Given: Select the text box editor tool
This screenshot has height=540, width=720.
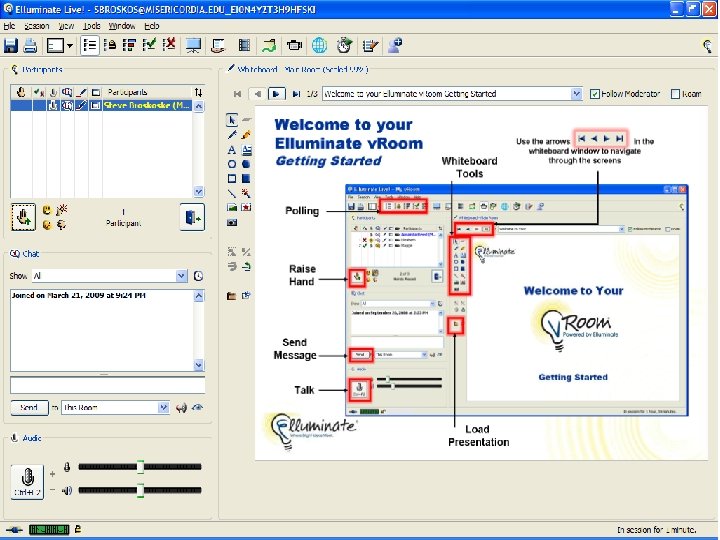Looking at the screenshot, I should (x=247, y=150).
